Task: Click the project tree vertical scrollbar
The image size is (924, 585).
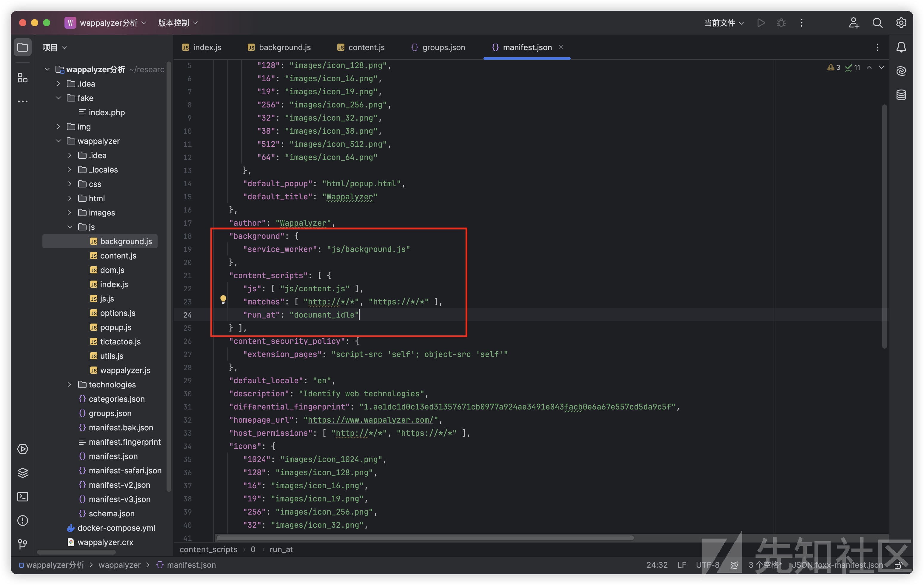Action: point(169,276)
